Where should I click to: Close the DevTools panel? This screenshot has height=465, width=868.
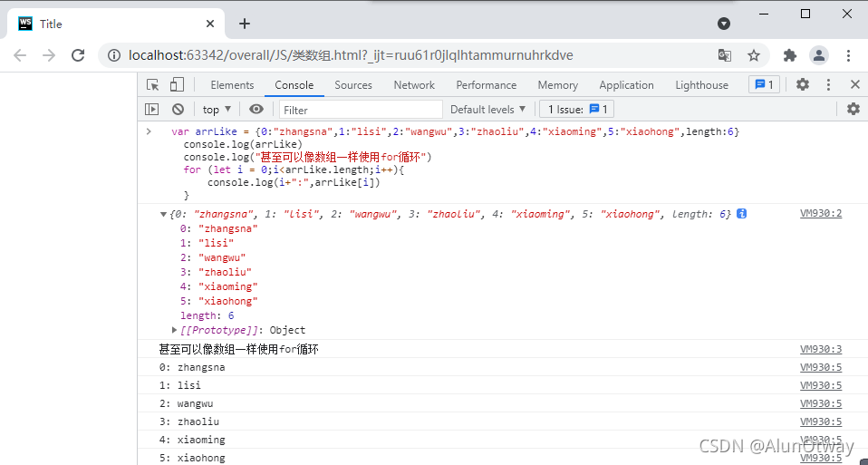[854, 84]
